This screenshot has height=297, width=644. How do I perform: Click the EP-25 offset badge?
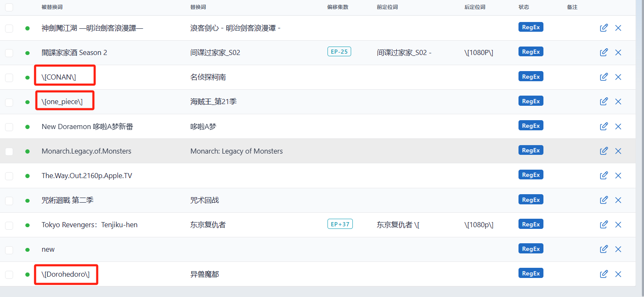[339, 52]
